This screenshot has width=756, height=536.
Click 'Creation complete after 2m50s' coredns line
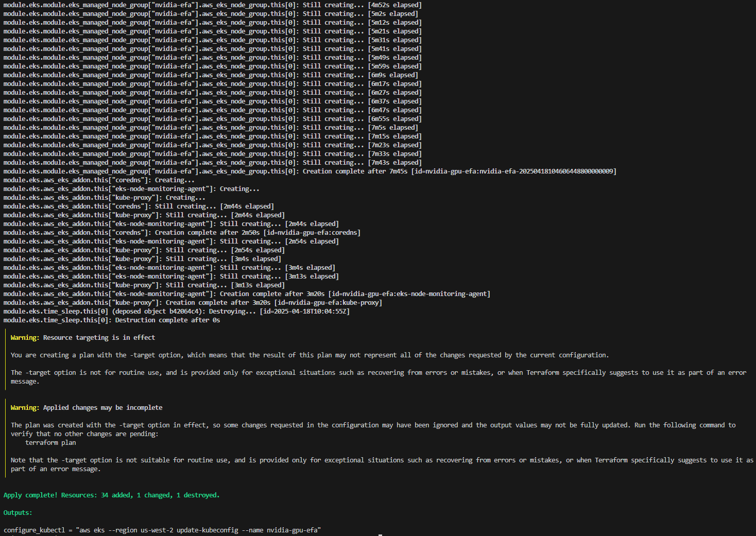182,233
